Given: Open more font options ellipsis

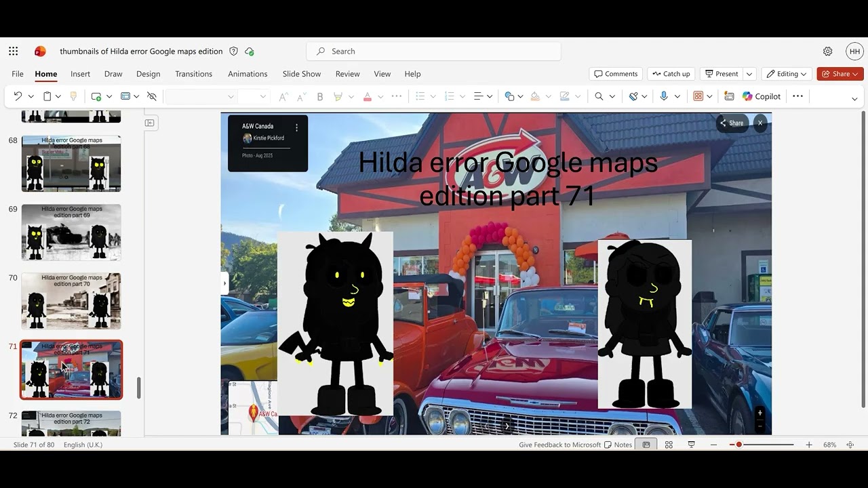Looking at the screenshot, I should [x=397, y=96].
